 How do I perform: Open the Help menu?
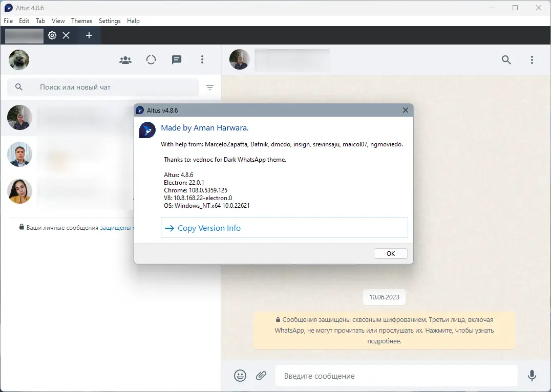[x=133, y=21]
